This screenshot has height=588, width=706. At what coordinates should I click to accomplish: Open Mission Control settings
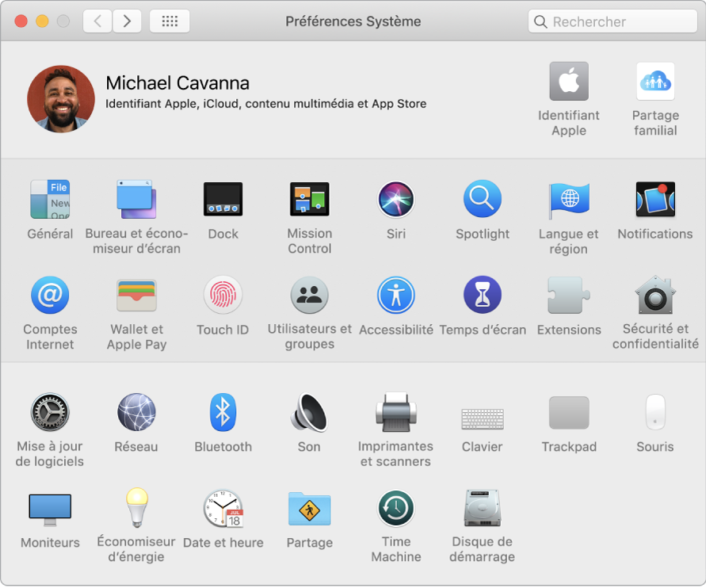tap(309, 200)
